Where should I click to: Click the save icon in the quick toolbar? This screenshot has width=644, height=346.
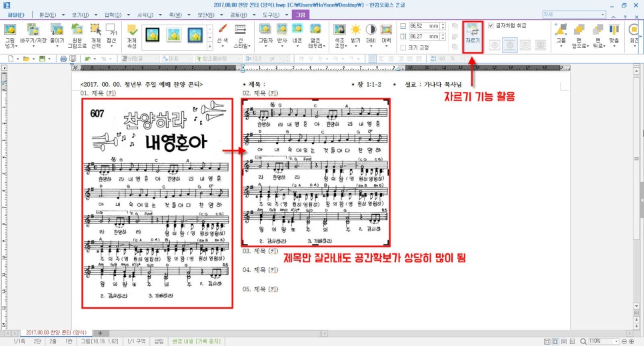pyautogui.click(x=41, y=59)
